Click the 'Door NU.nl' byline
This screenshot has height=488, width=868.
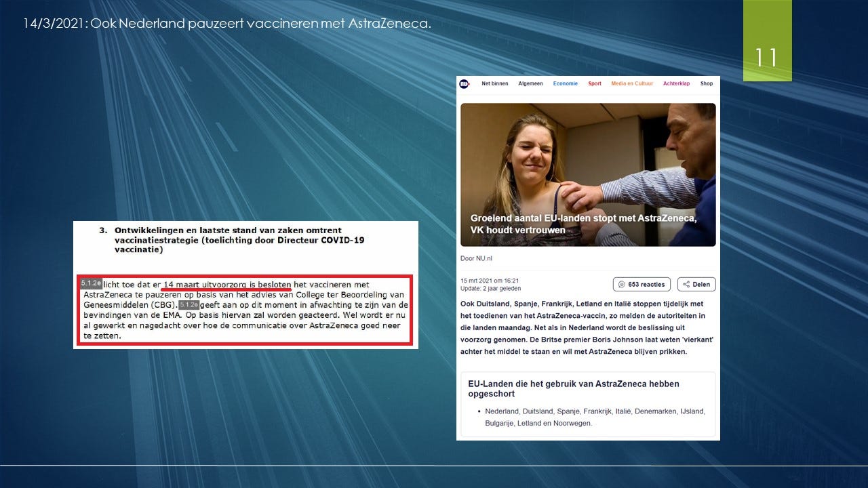point(477,258)
